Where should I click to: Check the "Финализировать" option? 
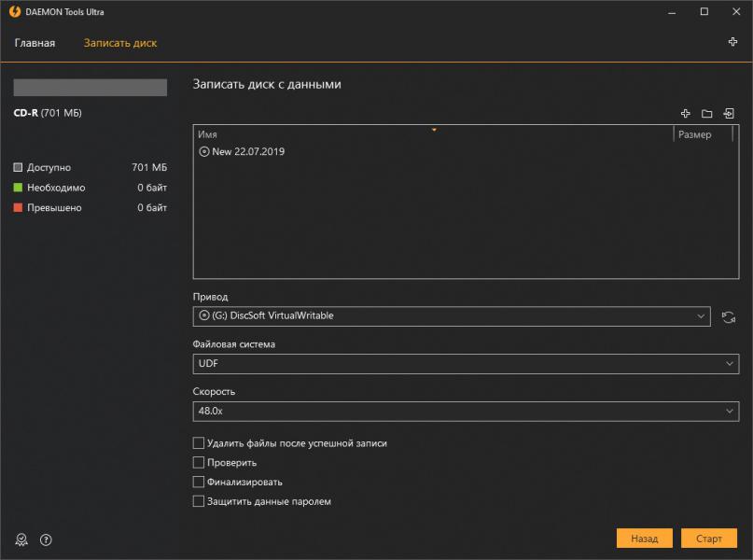point(198,483)
